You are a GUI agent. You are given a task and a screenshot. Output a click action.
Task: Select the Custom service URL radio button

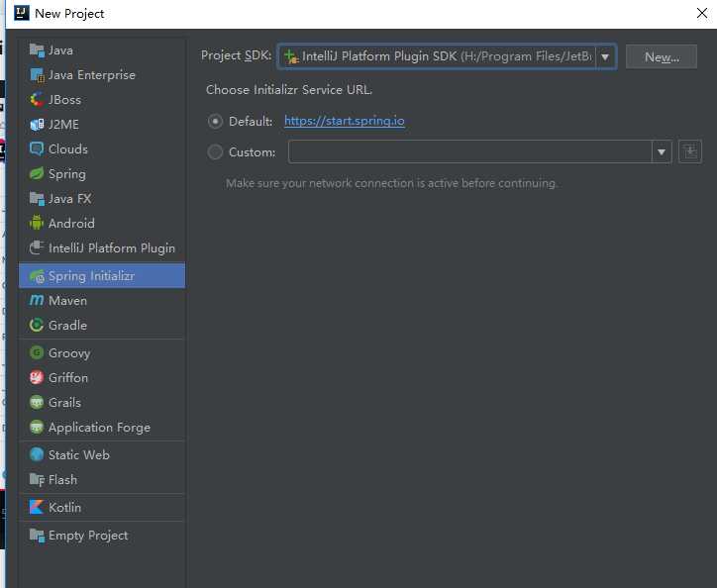[x=215, y=151]
